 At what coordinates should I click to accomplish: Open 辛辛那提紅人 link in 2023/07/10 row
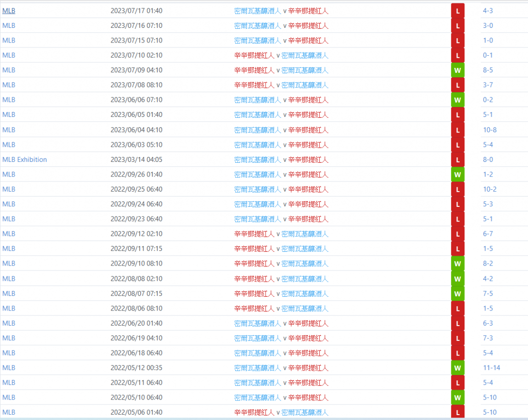pos(254,56)
